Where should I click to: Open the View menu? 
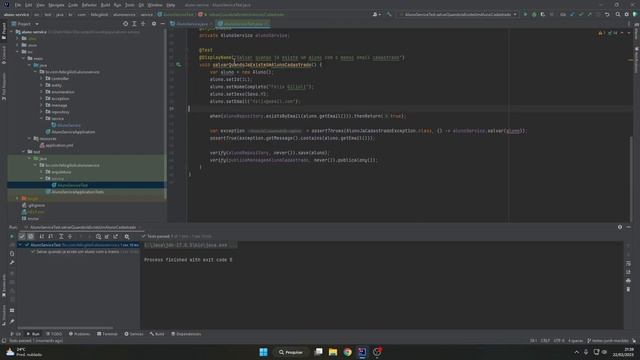[x=40, y=5]
